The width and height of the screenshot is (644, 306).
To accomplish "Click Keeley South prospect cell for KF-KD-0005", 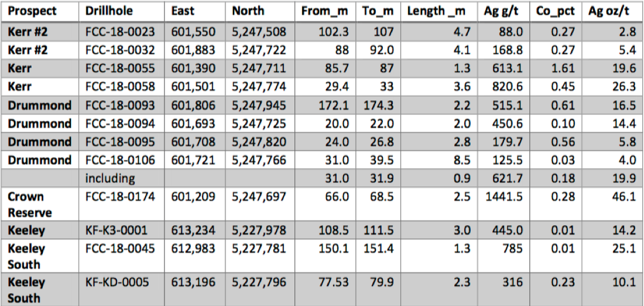I will 26,290.
